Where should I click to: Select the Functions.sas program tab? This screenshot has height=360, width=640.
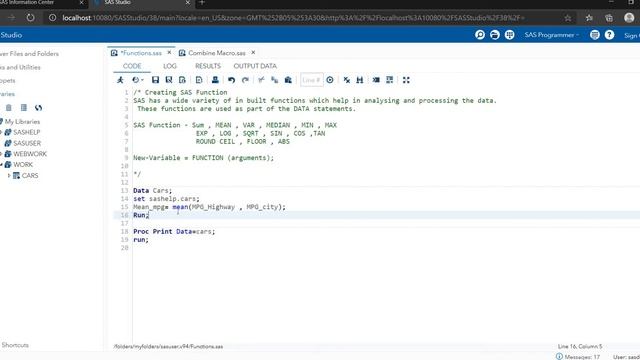(x=141, y=53)
